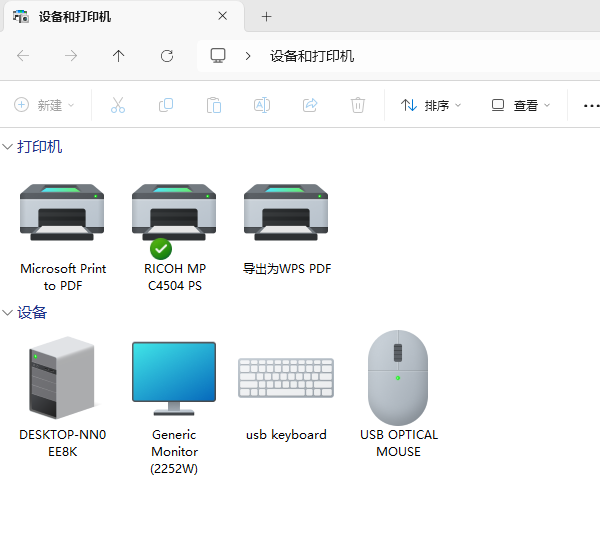
Task: Click the label text 'USB OPTICAL MOUSE'
Action: [399, 443]
